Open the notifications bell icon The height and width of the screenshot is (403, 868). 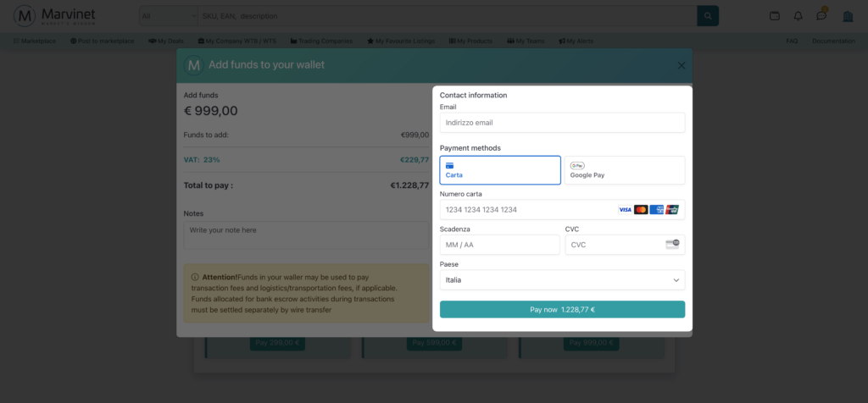[798, 16]
